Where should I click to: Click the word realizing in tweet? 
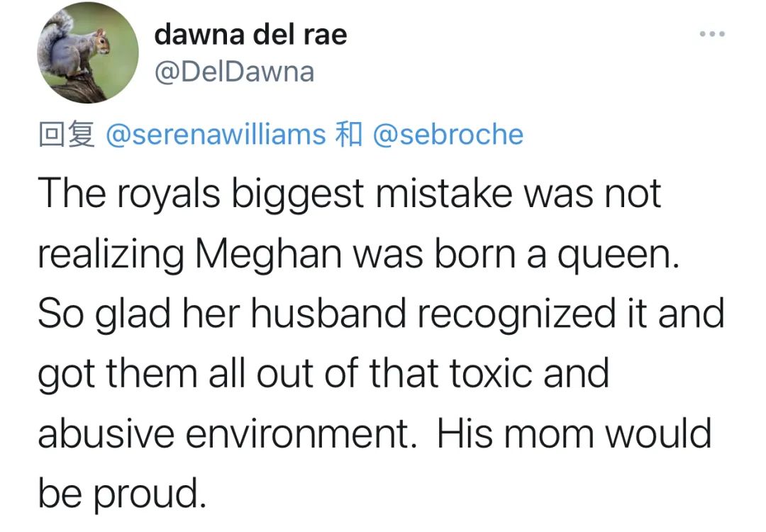[111, 254]
